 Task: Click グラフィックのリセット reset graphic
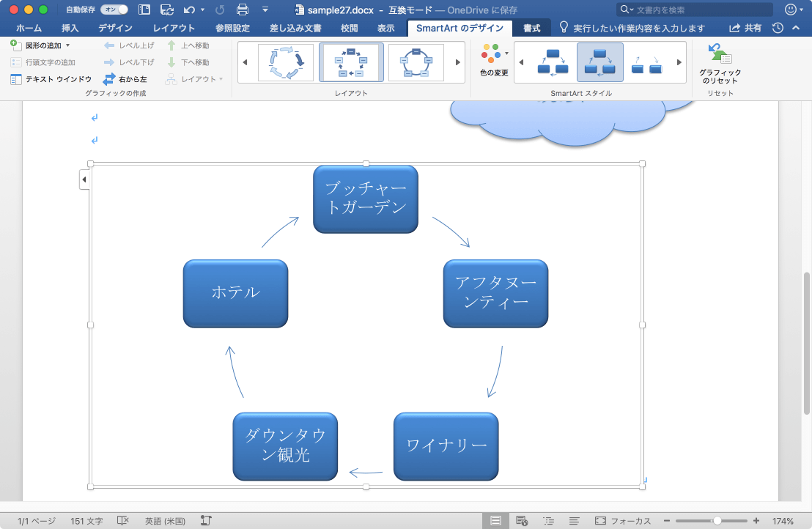tap(720, 63)
